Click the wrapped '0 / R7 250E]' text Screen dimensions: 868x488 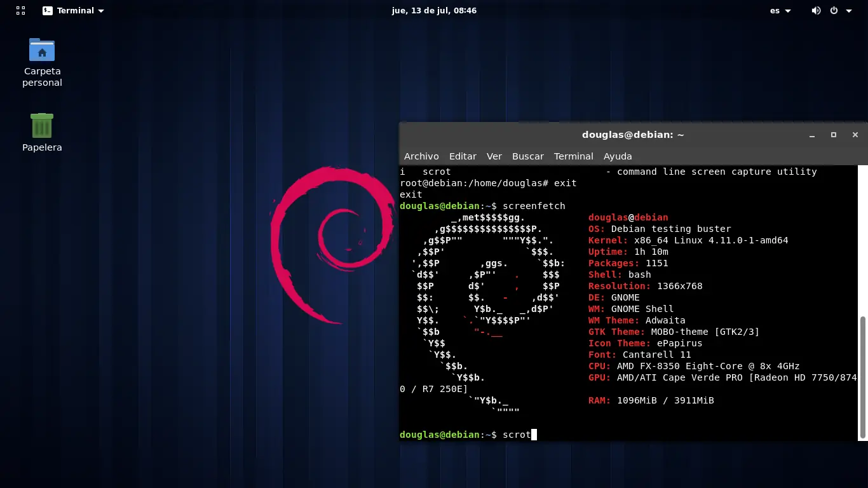point(434,389)
